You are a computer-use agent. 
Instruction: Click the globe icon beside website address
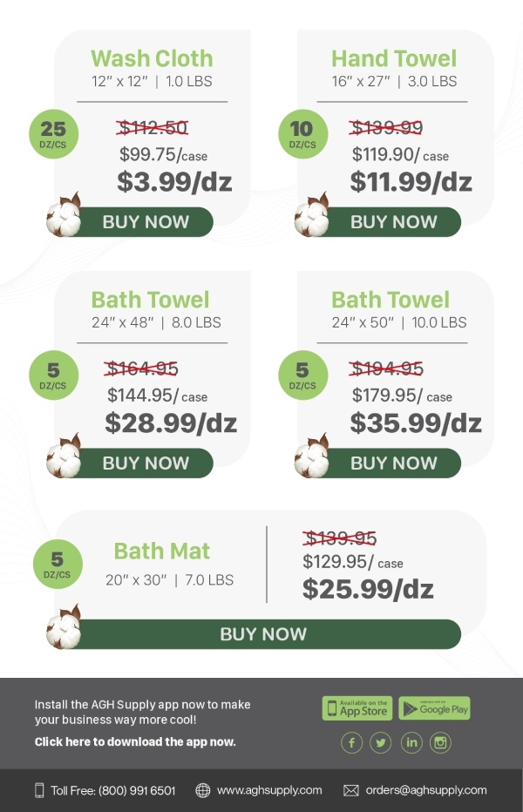pos(203,790)
